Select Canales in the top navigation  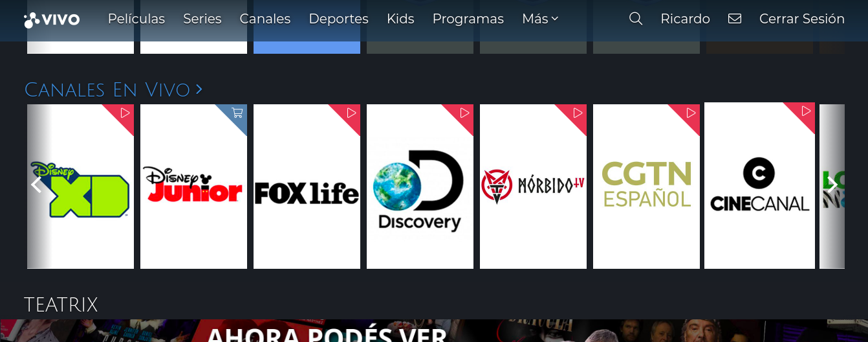265,19
